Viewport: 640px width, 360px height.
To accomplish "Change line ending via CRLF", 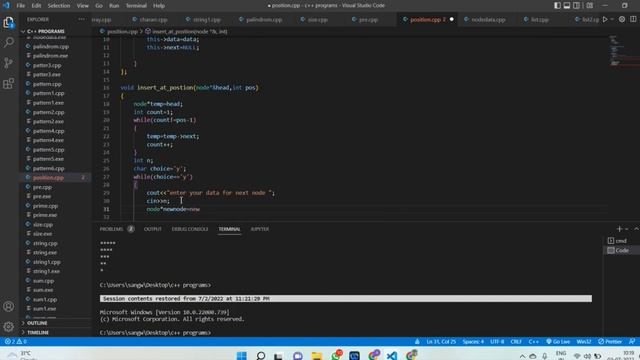I will click(x=516, y=342).
